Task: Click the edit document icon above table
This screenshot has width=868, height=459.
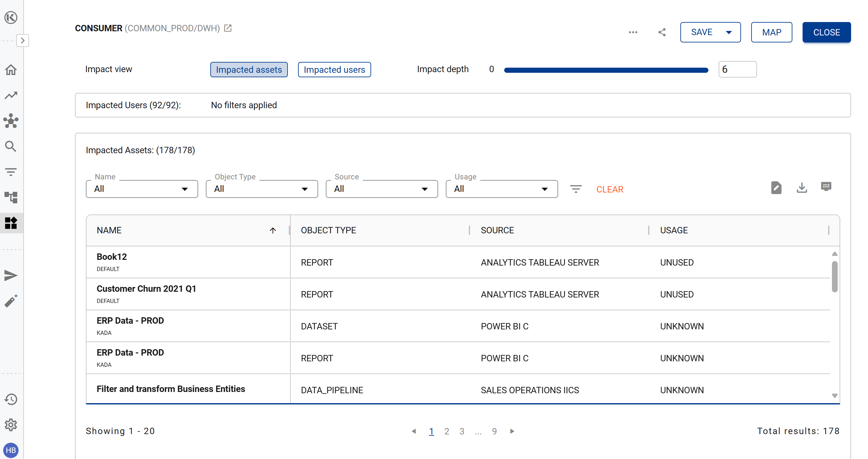Action: (776, 188)
